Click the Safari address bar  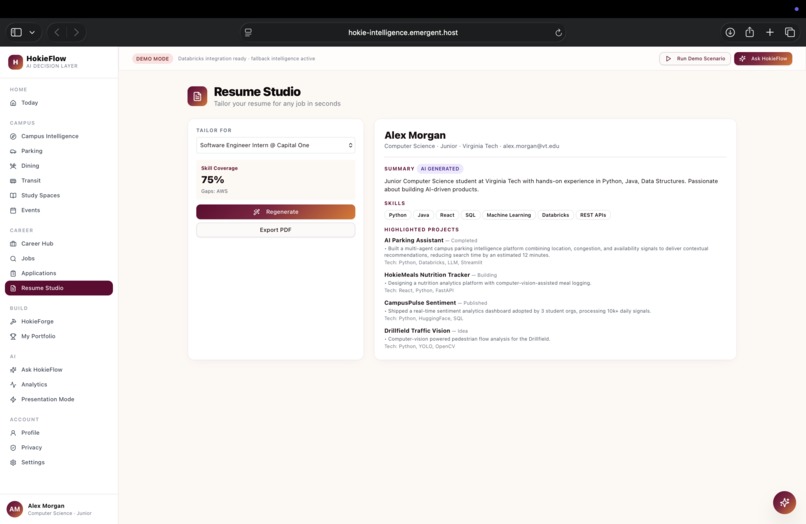403,32
